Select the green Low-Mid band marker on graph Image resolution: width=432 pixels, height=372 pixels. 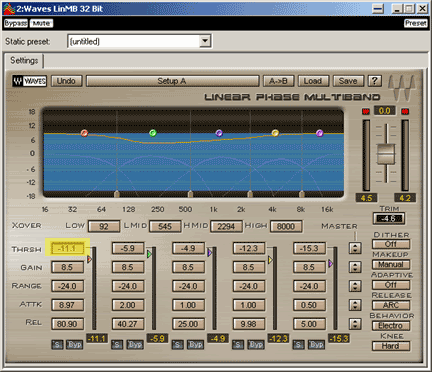coord(153,133)
